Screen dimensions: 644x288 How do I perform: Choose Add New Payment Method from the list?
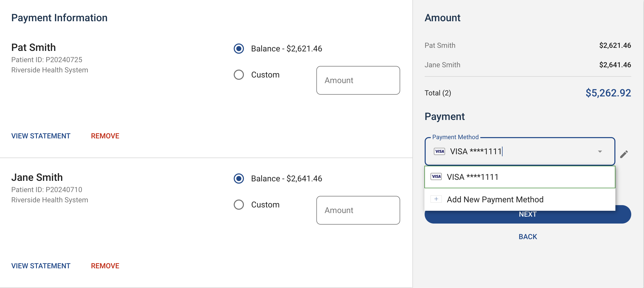pyautogui.click(x=495, y=199)
